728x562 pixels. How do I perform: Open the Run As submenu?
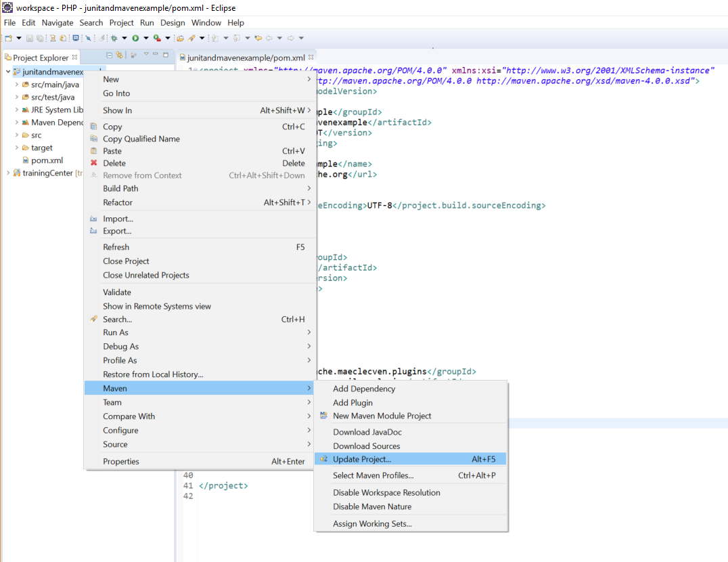[x=199, y=332]
